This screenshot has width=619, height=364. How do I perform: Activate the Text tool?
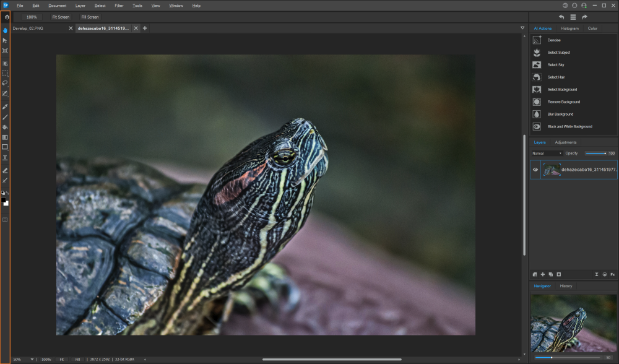(x=5, y=158)
